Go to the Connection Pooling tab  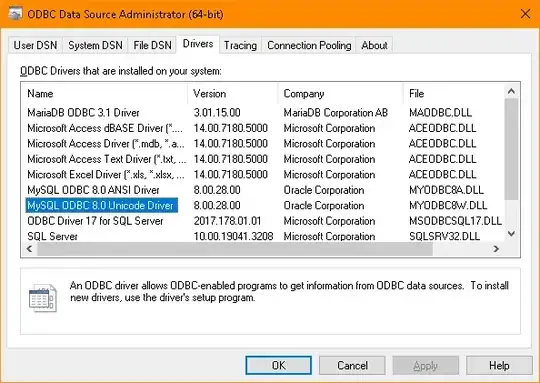[x=309, y=45]
